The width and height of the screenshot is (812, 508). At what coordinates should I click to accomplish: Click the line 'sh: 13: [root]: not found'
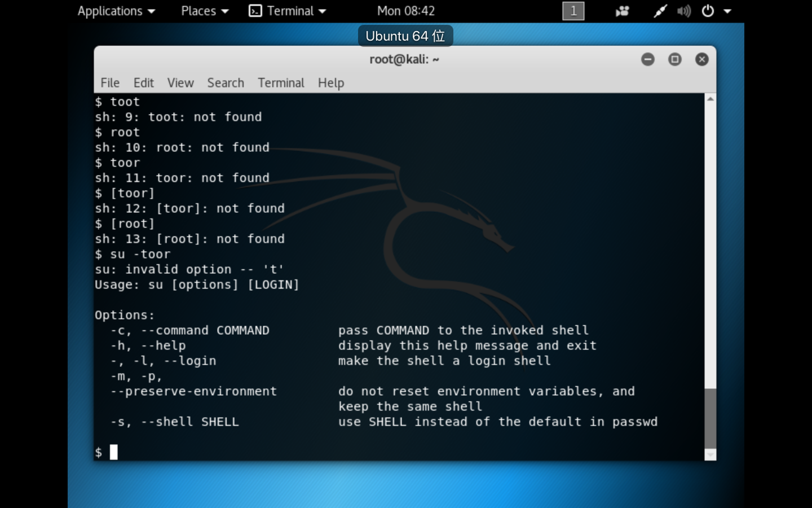click(x=189, y=239)
